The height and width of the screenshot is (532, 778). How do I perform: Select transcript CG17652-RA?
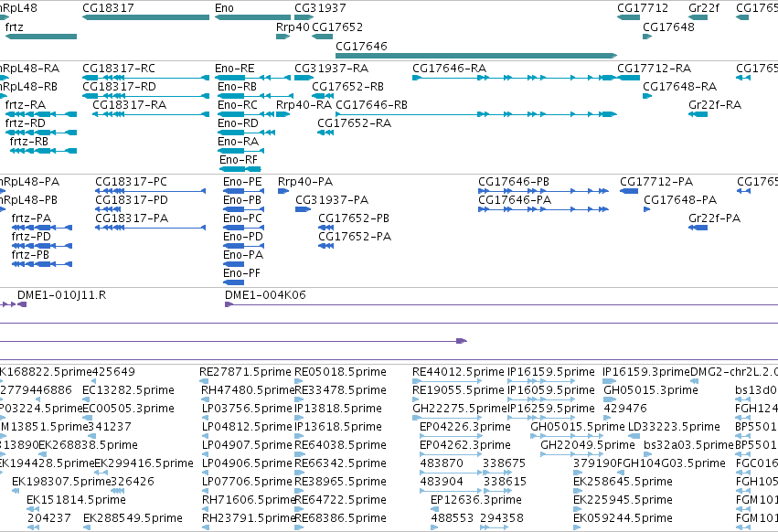click(x=325, y=133)
